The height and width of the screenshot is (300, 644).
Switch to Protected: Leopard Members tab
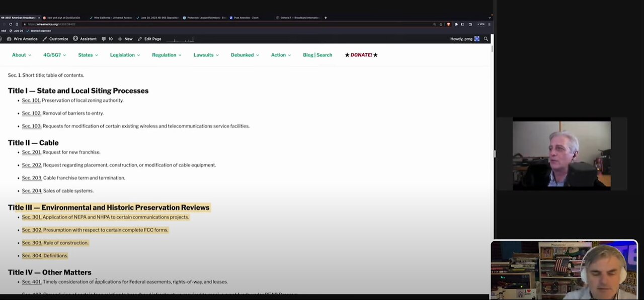click(204, 18)
